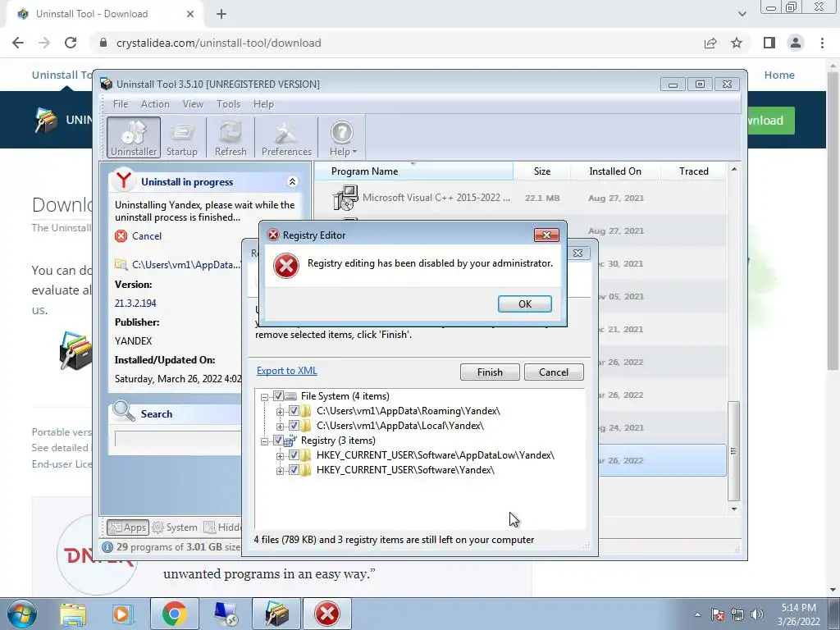
Task: Open Registry Editor error taskbar icon
Action: (x=327, y=614)
